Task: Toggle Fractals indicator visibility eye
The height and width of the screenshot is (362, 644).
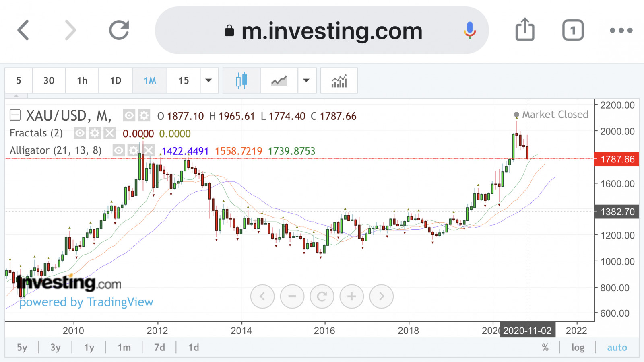Action: (80, 133)
